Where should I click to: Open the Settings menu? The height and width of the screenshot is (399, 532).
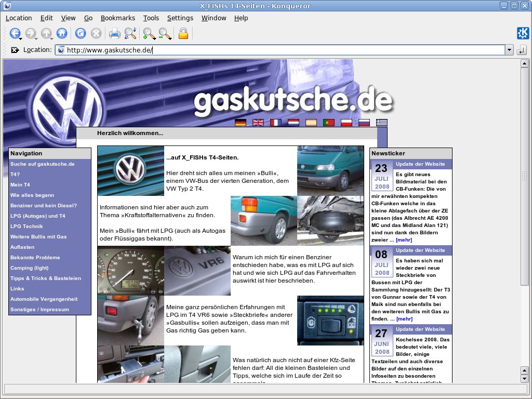pyautogui.click(x=180, y=18)
